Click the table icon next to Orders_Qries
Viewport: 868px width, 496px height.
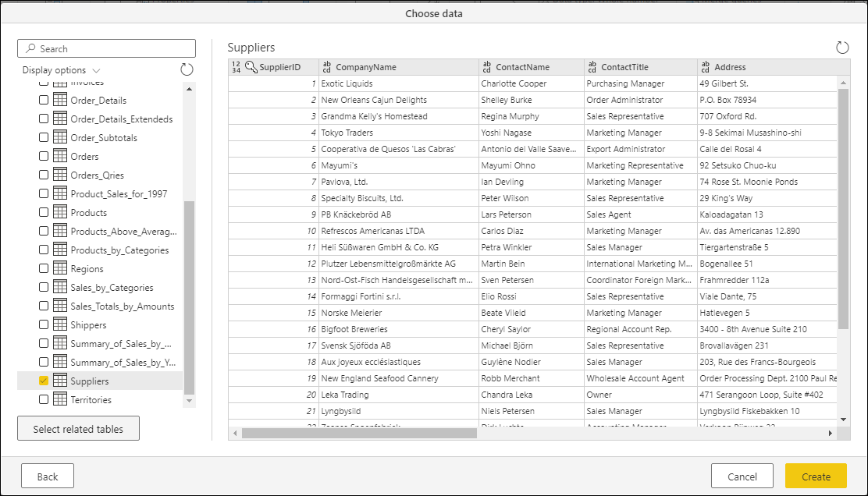pyautogui.click(x=60, y=175)
